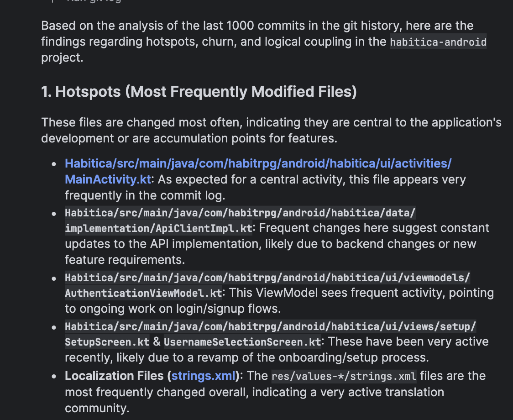513x420 pixels.
Task: Click the habitica-android inline code label
Action: pos(438,42)
